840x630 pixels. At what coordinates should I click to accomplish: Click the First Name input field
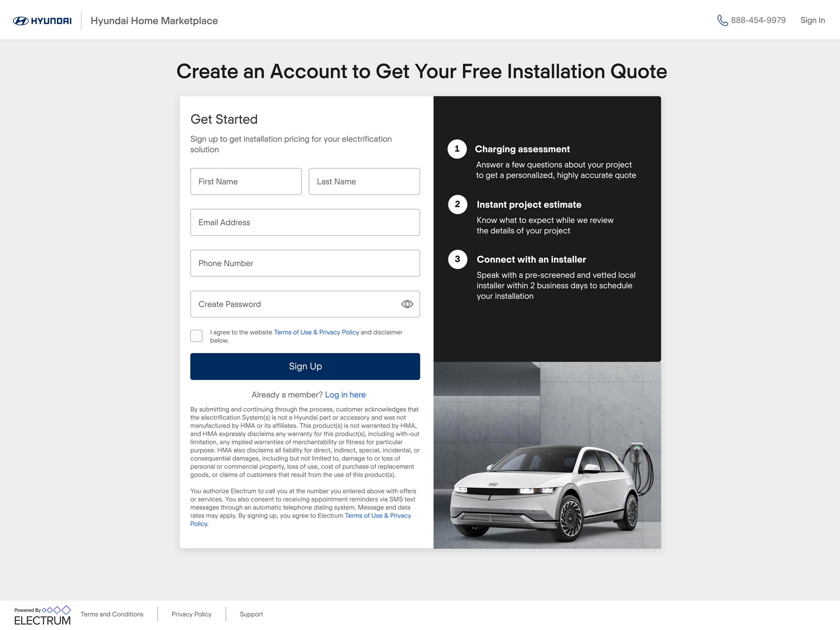246,181
